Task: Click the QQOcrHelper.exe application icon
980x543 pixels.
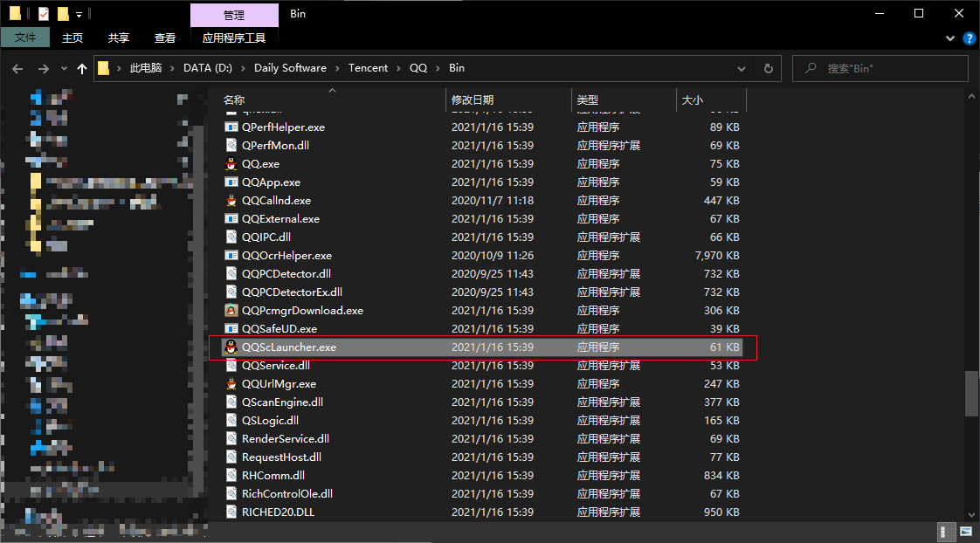Action: pos(231,256)
